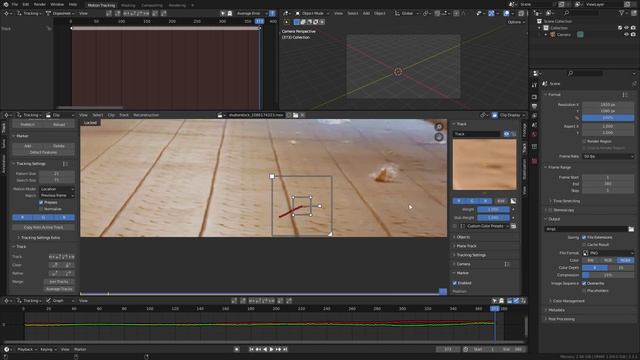This screenshot has width=640, height=360.
Task: Adjust the track Weight slider
Action: tap(493, 209)
